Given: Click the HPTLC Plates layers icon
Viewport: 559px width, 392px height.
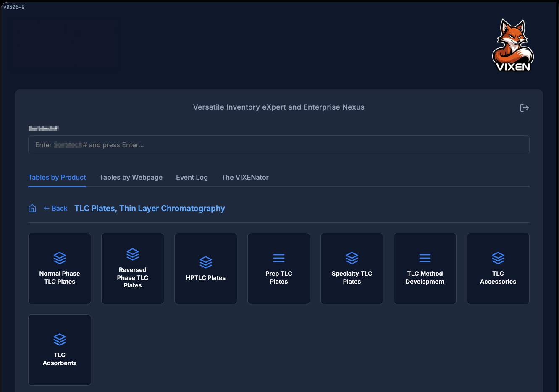Looking at the screenshot, I should [206, 262].
